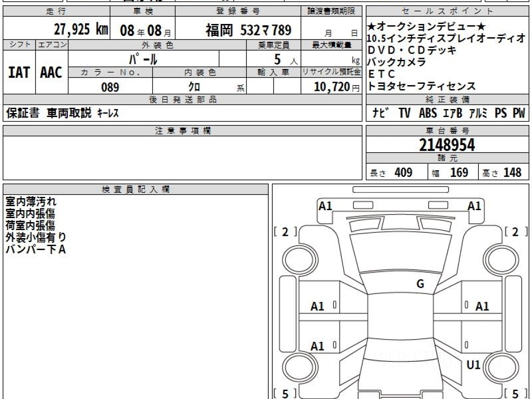Click the U1 dent mark on car diagram
The height and width of the screenshot is (399, 532).
point(474,365)
